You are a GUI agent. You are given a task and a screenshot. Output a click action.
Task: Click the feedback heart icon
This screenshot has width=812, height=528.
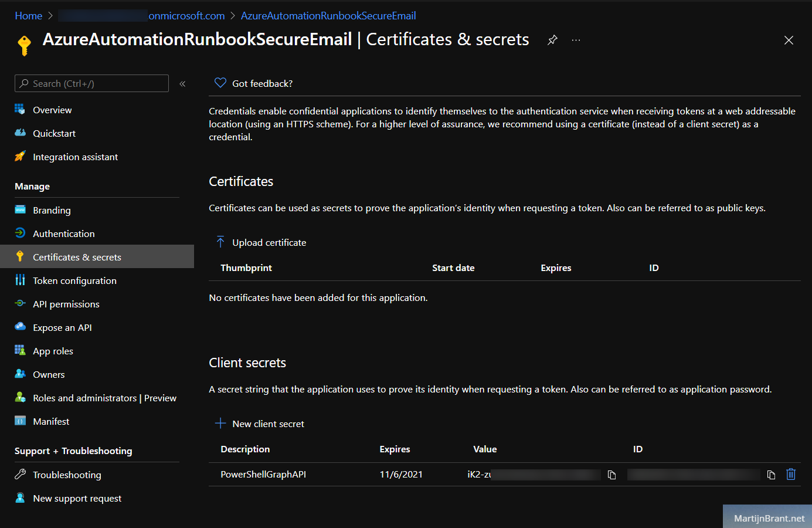(x=220, y=83)
